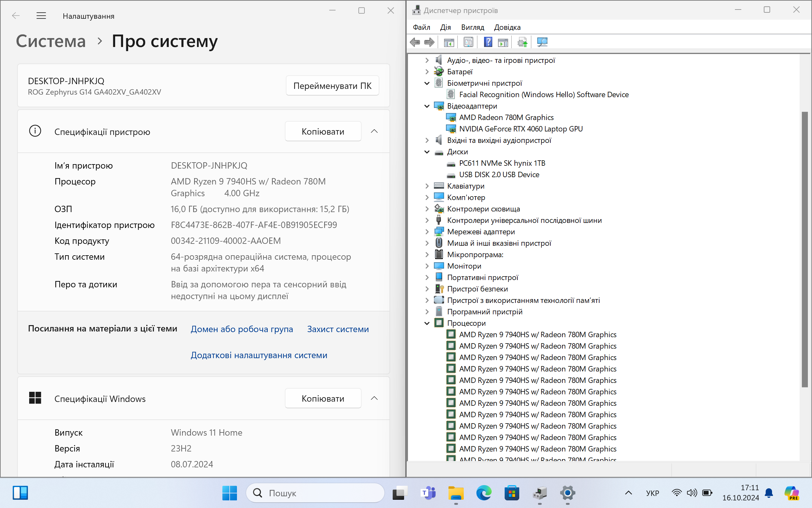Image resolution: width=812 pixels, height=508 pixels.
Task: Collapse Специфікації пристрою section chevron
Action: (374, 131)
